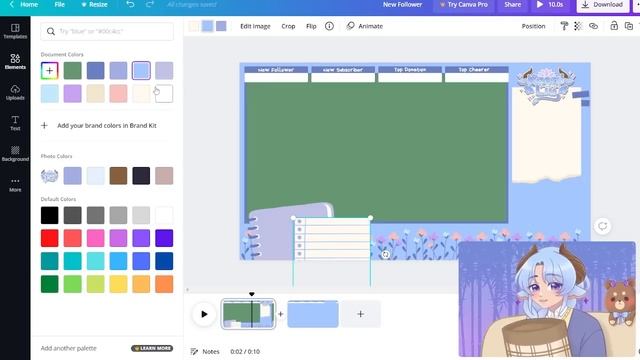This screenshot has width=640, height=360.
Task: Open the Position panel
Action: [533, 26]
